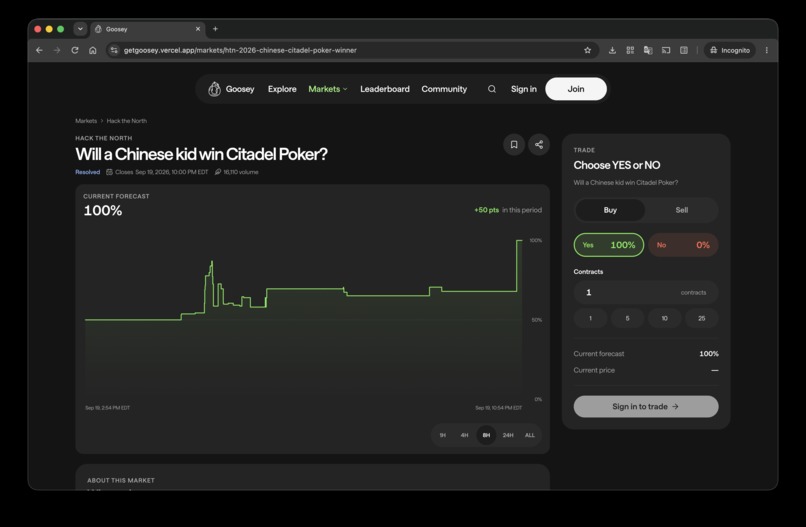The width and height of the screenshot is (806, 527).
Task: Click the browser forward arrow
Action: point(57,50)
